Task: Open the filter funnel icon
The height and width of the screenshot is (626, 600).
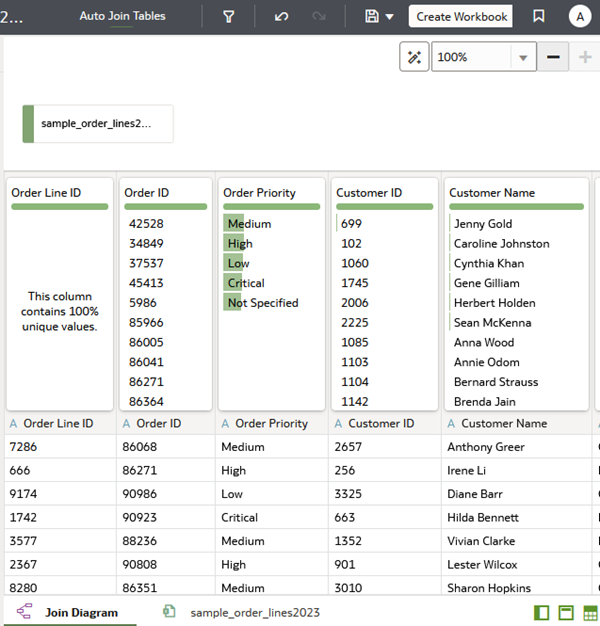Action: tap(229, 16)
